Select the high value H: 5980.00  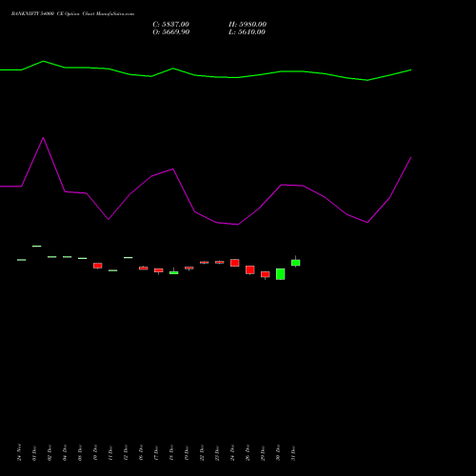[248, 25]
